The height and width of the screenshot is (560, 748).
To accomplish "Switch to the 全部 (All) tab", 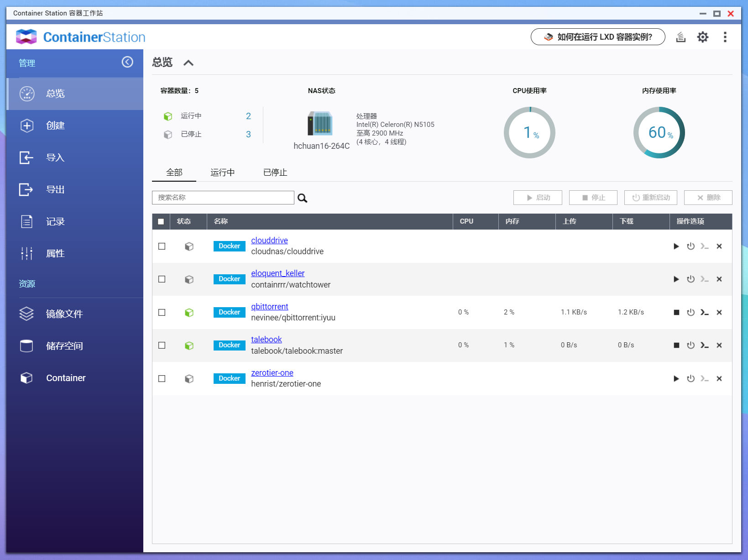I will pos(174,173).
